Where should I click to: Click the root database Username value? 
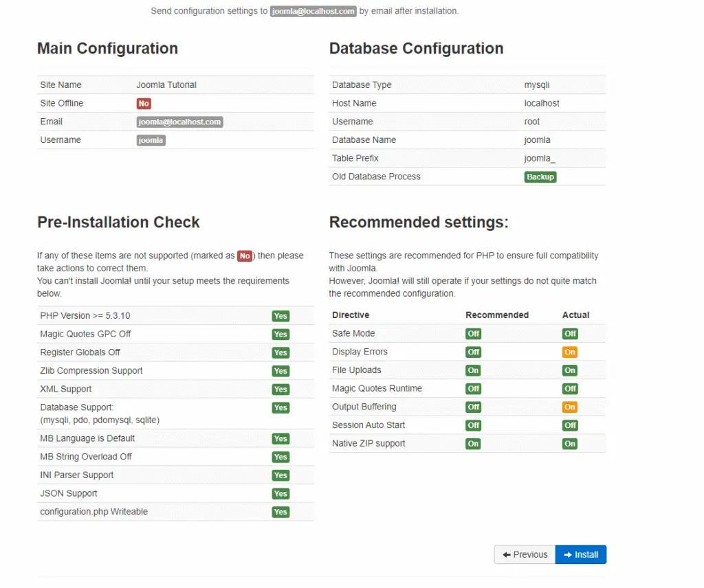tap(531, 122)
